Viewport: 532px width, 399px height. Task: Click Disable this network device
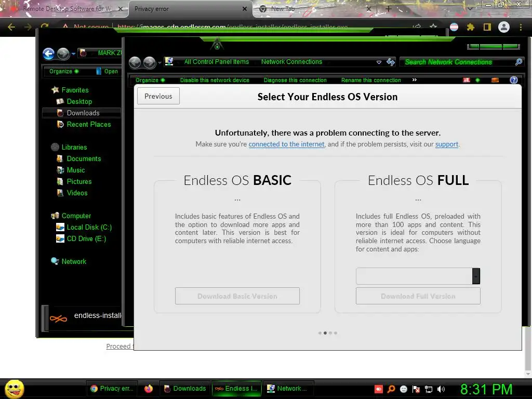(215, 80)
